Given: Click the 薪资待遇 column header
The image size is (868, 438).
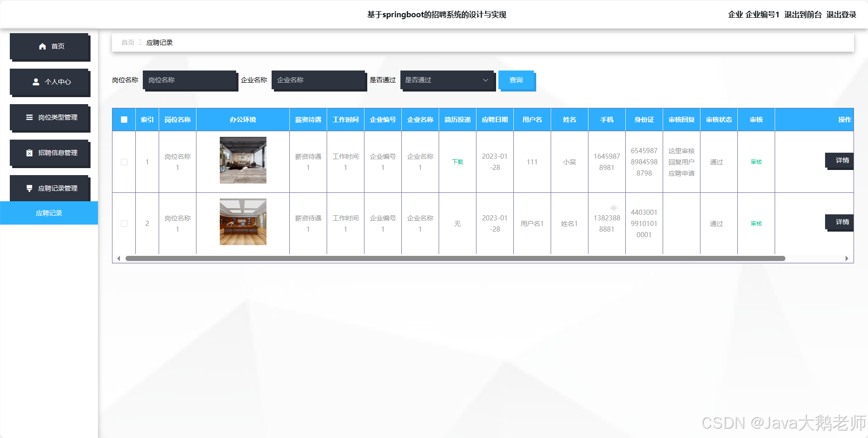Looking at the screenshot, I should tap(308, 120).
